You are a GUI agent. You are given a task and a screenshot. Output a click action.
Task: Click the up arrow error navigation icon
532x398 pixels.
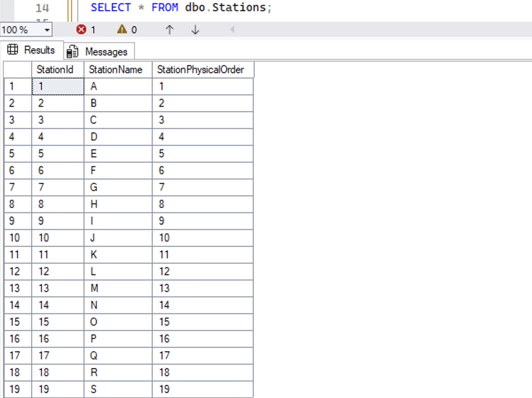(170, 29)
